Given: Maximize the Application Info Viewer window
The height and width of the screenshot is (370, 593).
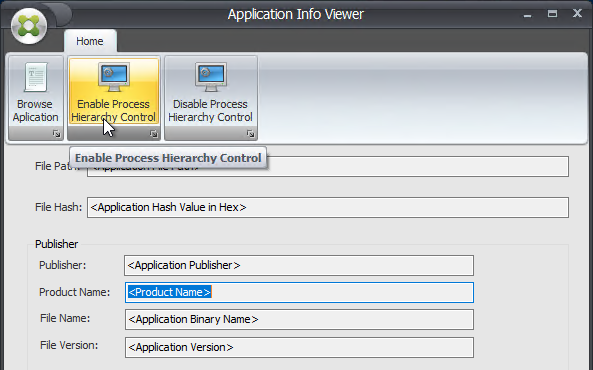Looking at the screenshot, I should point(552,14).
